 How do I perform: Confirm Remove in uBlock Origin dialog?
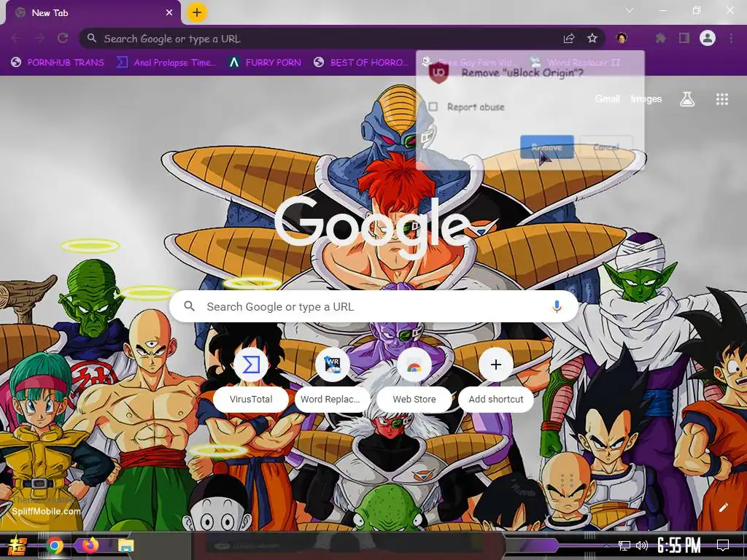coord(546,147)
